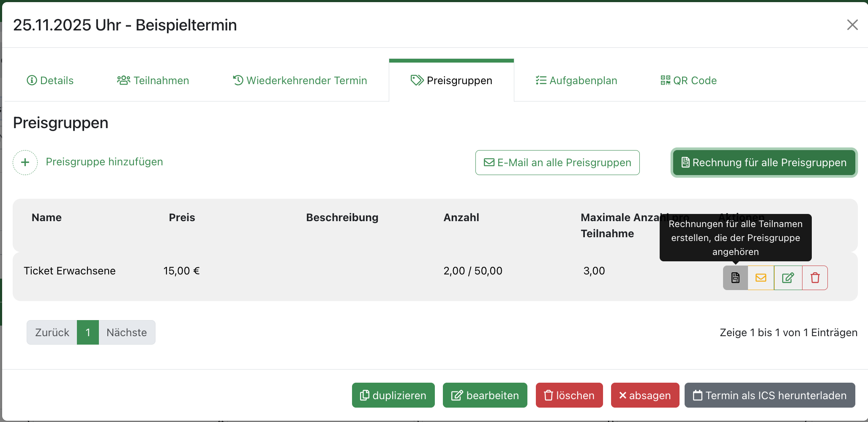Screen dimensions: 868x422
Task: Click the red löschen button
Action: [x=569, y=395]
